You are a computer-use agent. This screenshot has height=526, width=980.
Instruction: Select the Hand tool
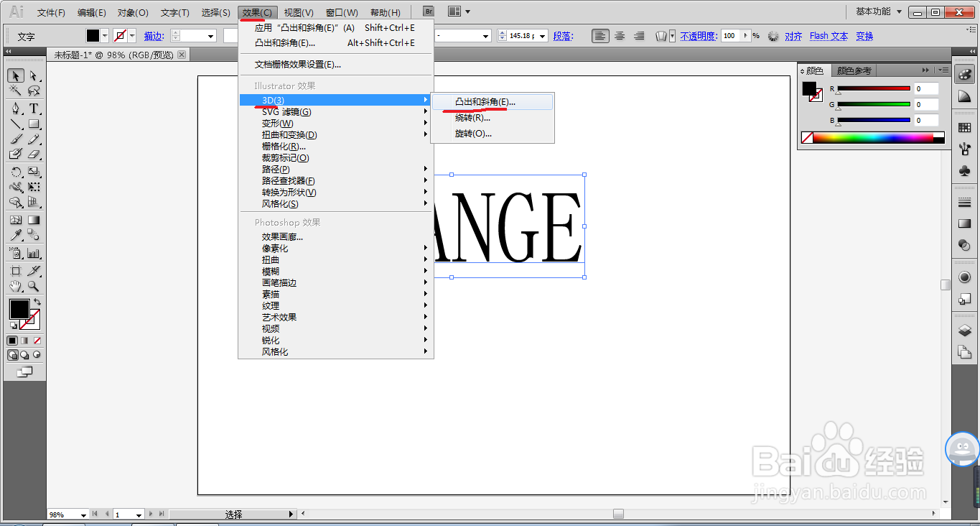[15, 286]
